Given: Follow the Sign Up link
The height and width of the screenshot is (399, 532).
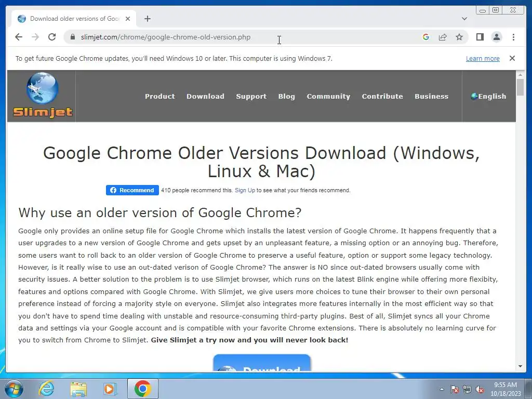Looking at the screenshot, I should click(245, 190).
